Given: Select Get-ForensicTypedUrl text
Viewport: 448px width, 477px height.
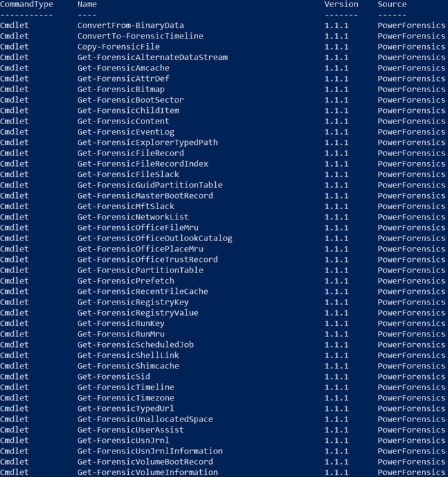Looking at the screenshot, I should (126, 409).
